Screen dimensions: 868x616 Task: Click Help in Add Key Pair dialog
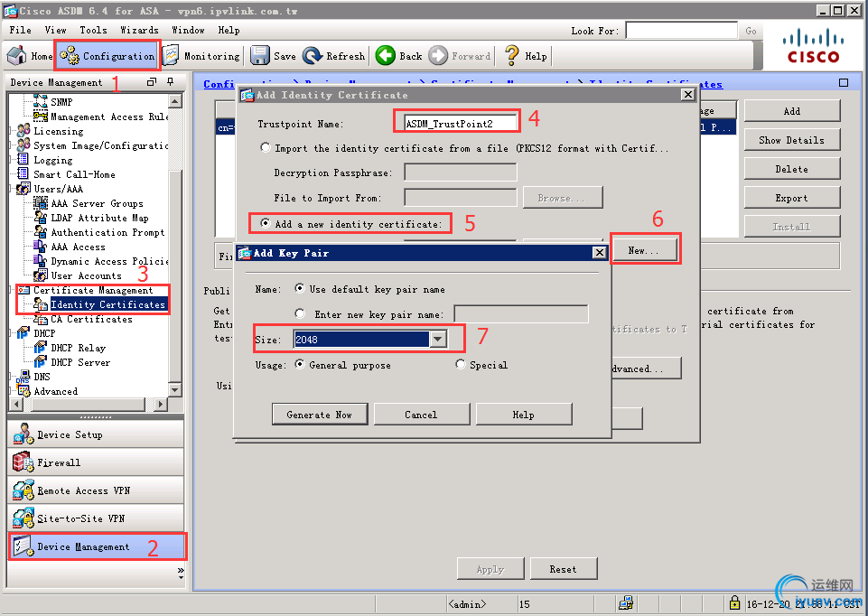pyautogui.click(x=524, y=415)
